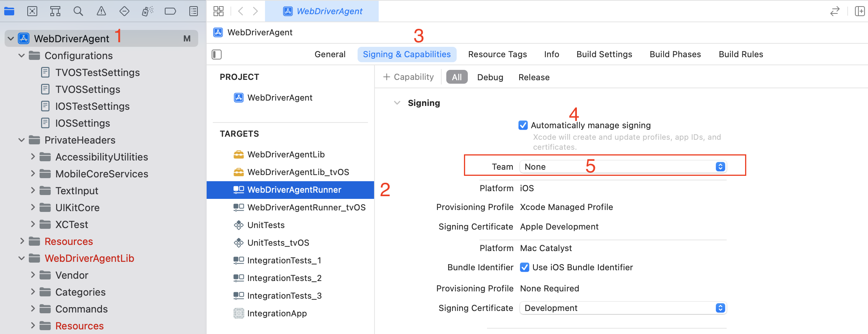This screenshot has width=868, height=334.
Task: Toggle Use iOS Bundle Identifier checkbox
Action: coord(525,267)
